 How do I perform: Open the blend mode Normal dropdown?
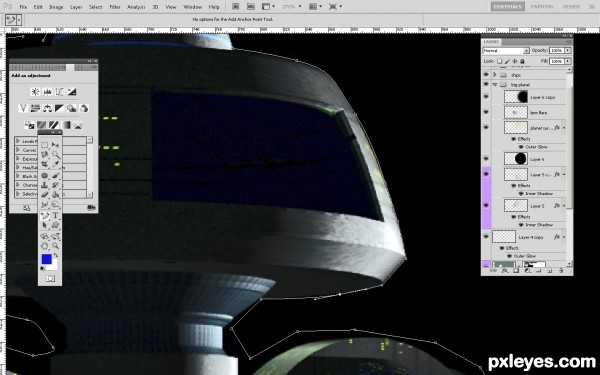pos(506,51)
